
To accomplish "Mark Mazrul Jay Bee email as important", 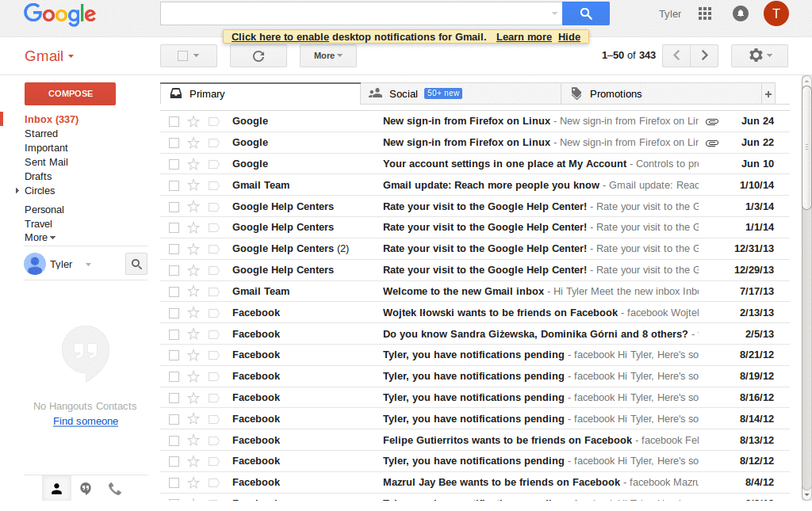I will pyautogui.click(x=213, y=483).
